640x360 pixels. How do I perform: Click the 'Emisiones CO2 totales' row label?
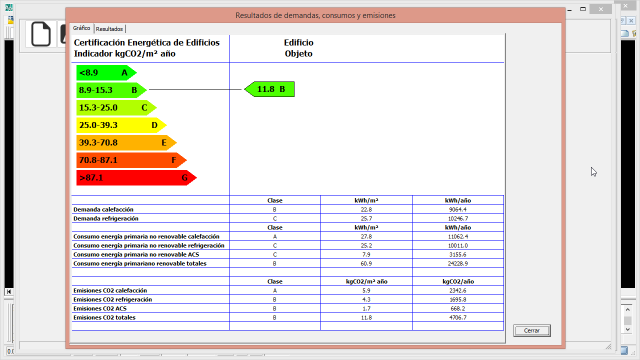(x=104, y=318)
